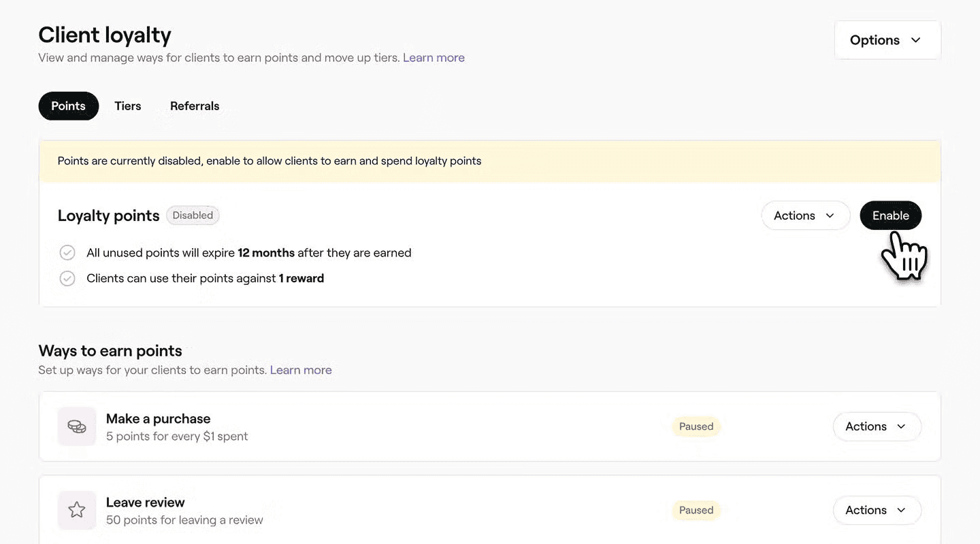Click '50 points for leaving a review' text
The image size is (980, 544).
184,520
